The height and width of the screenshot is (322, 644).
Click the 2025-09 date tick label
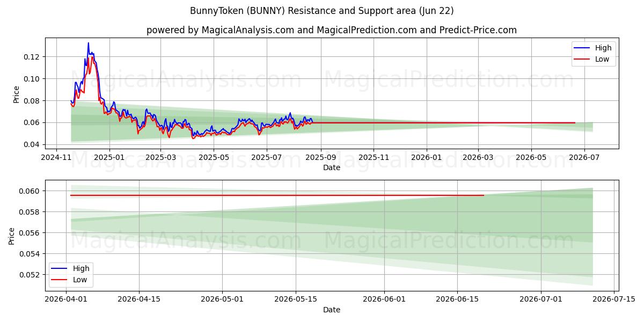[x=320, y=158]
